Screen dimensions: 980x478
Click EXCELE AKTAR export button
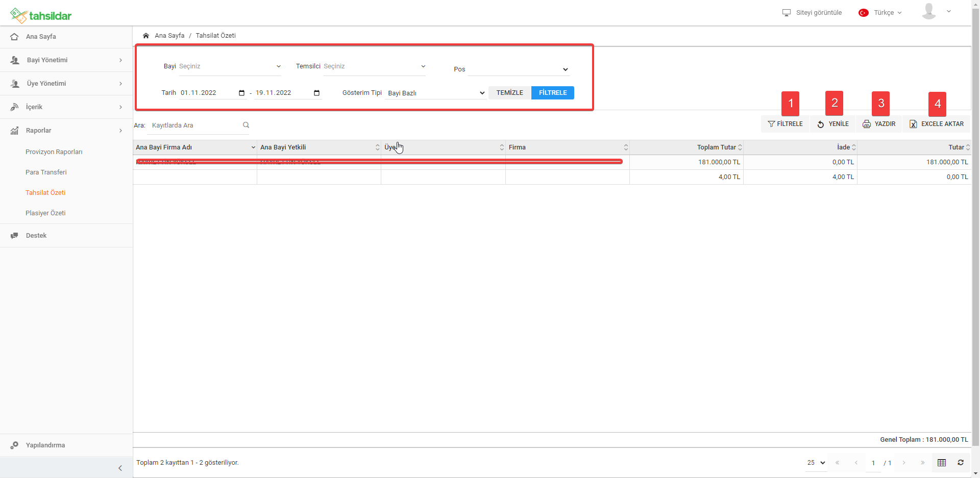pos(937,124)
